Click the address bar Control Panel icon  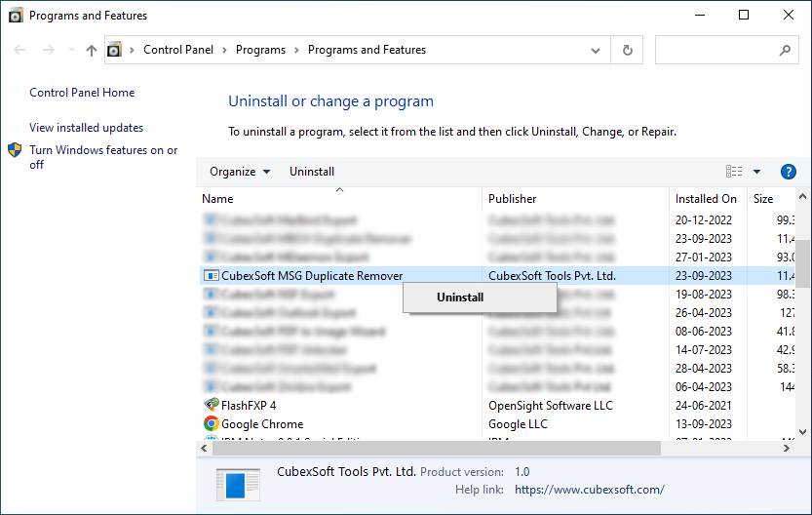(x=114, y=50)
